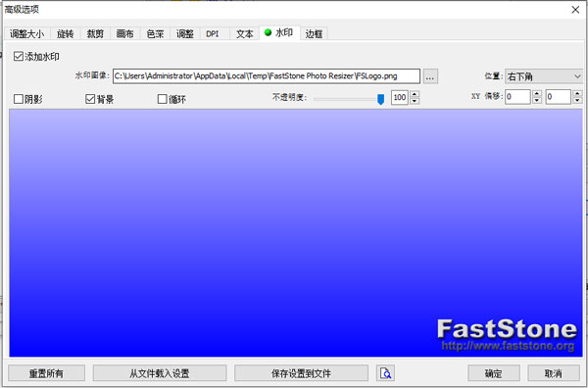Enable the 阴影 shadow checkbox

28,99
